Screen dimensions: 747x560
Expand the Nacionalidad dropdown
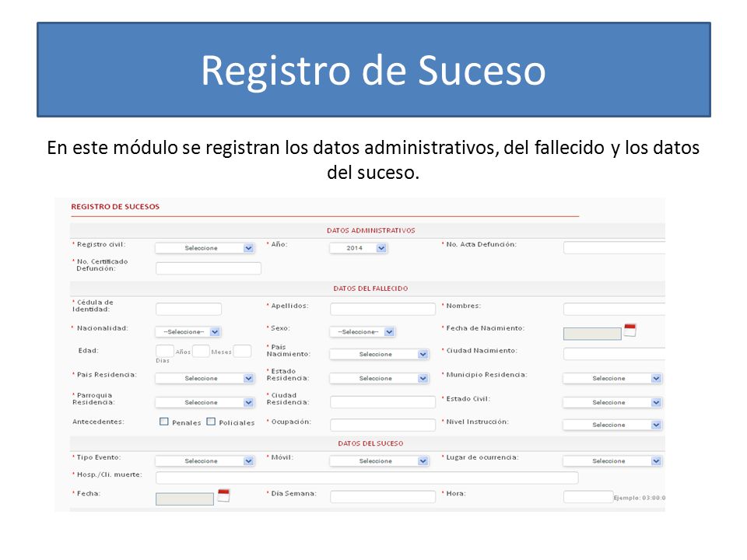pyautogui.click(x=188, y=332)
